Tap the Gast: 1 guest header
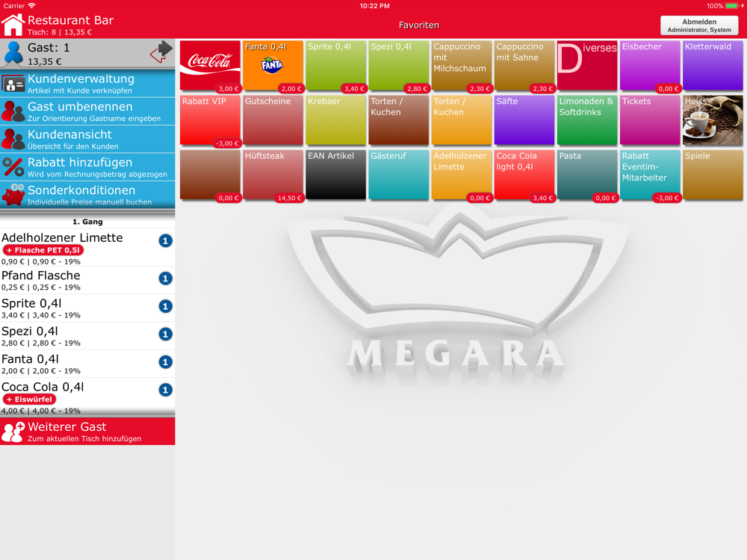Viewport: 747px width, 560px height. click(87, 53)
